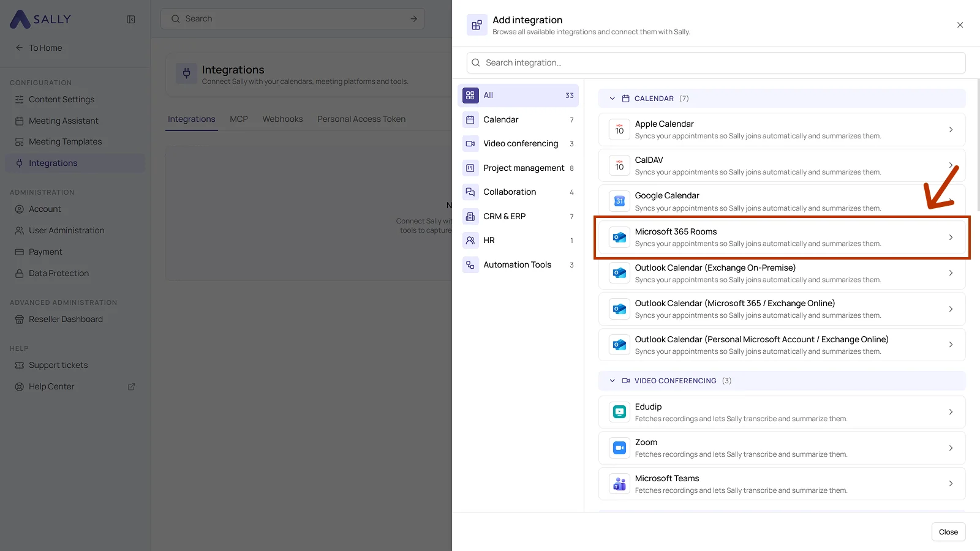Viewport: 980px width, 551px height.
Task: Click the HR category person icon
Action: [x=470, y=241]
